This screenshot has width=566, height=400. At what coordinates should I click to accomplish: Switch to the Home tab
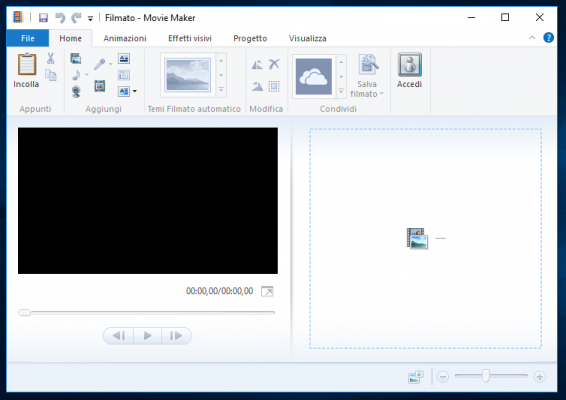70,38
